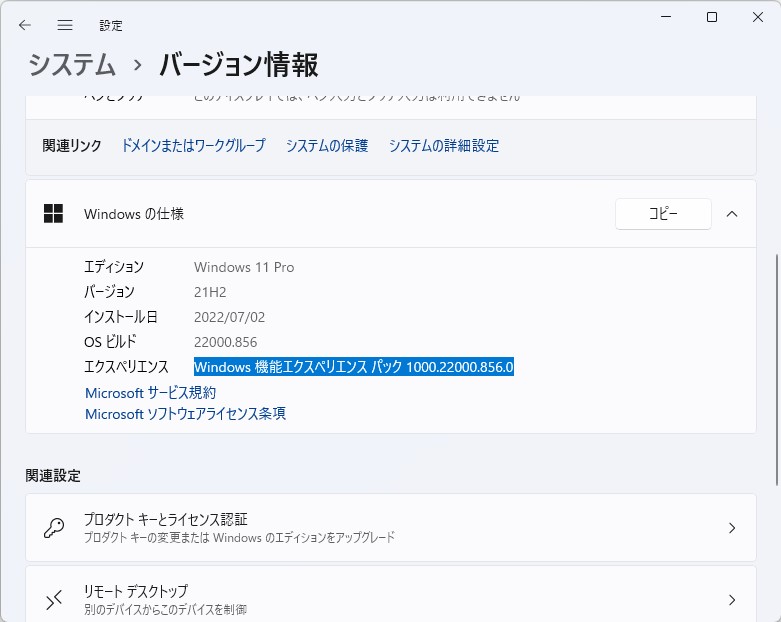Open プロダクト キーとライセンス認証 chevron
This screenshot has height=622, width=781.
coord(732,528)
